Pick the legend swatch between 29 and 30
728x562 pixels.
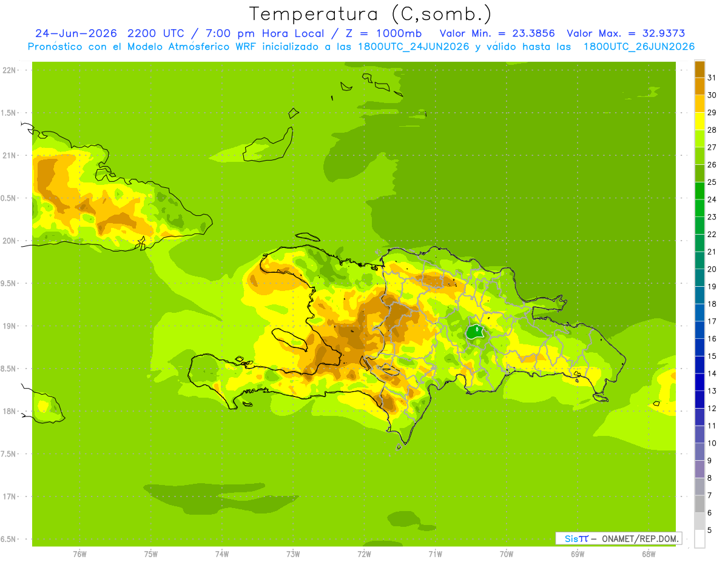tap(699, 104)
